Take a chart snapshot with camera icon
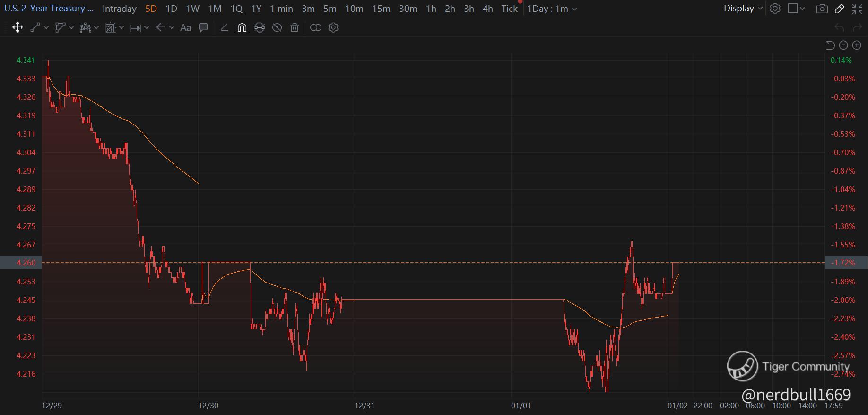 pyautogui.click(x=822, y=9)
